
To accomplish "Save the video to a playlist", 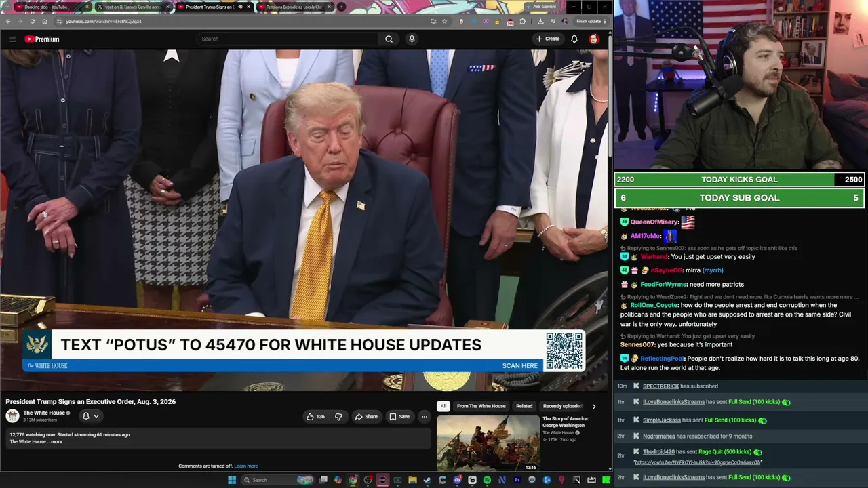I will tap(399, 417).
